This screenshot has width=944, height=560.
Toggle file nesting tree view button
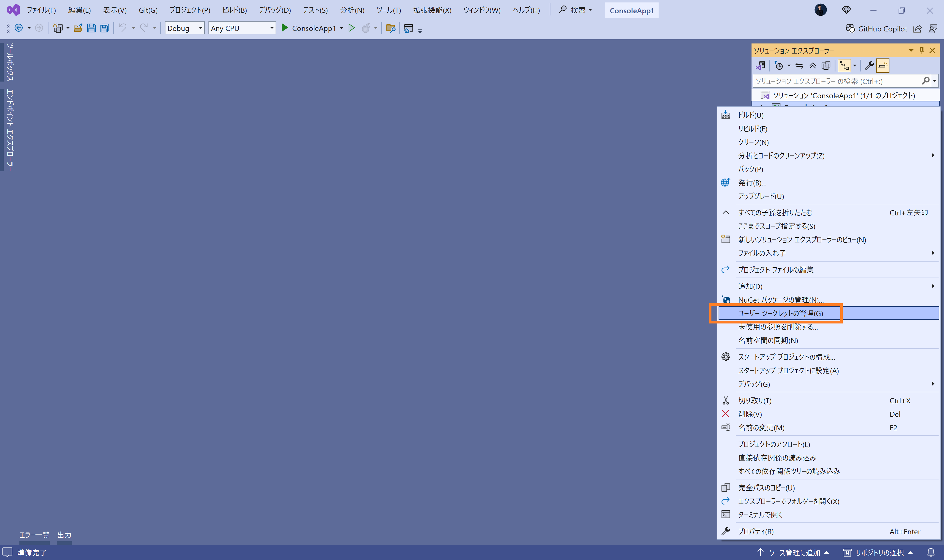[x=844, y=66]
